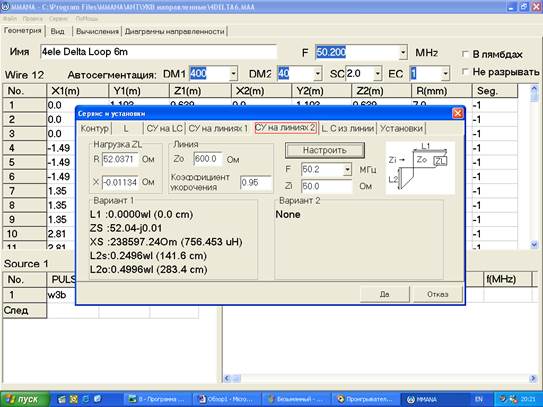Toggle the Не разрывать checkbox
Screen dimensions: 543x407
pyautogui.click(x=465, y=72)
